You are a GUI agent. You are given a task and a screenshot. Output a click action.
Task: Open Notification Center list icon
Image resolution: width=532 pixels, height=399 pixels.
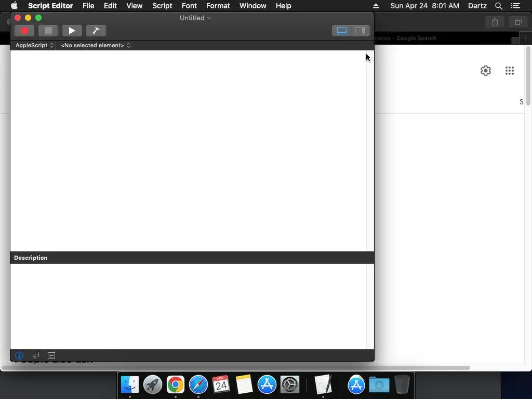pyautogui.click(x=515, y=6)
